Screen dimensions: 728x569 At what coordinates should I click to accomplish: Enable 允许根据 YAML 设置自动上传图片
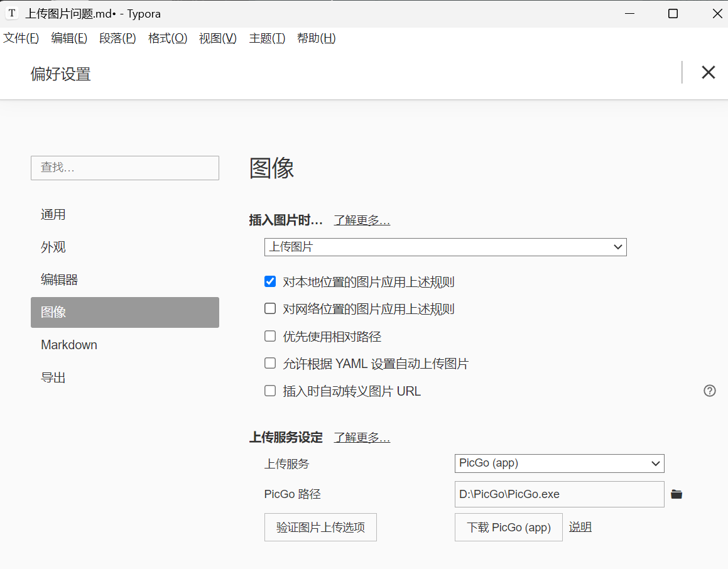[269, 363]
